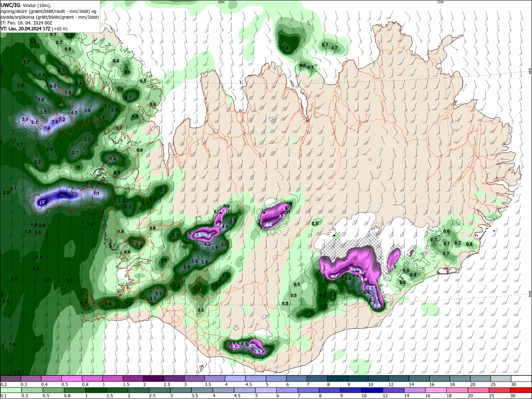Select the dark teal snow swatch between 8 and 9
The height and width of the screenshot is (399, 532).
[337, 379]
